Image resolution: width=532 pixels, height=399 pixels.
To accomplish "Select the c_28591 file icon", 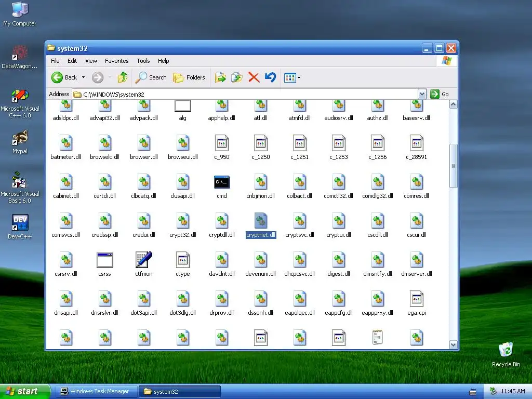I will 416,143.
